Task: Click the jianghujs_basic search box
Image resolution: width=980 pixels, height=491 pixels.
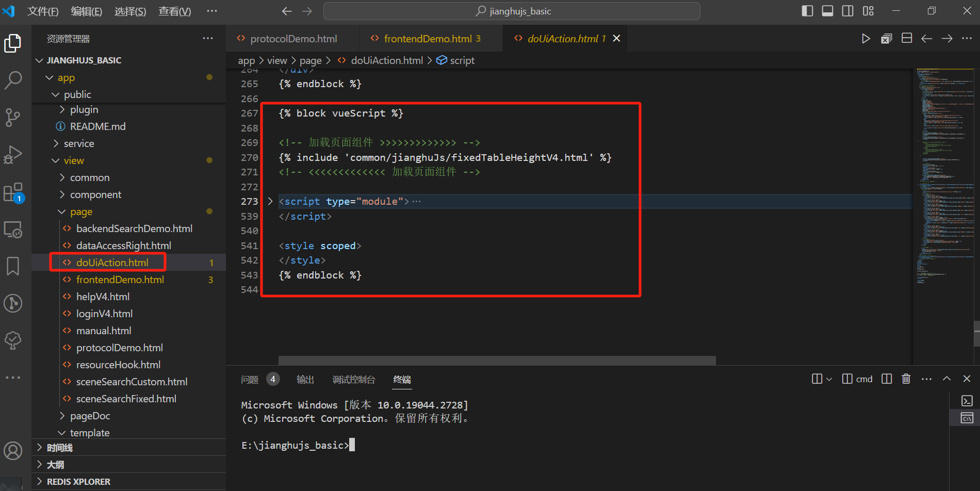Action: click(512, 11)
